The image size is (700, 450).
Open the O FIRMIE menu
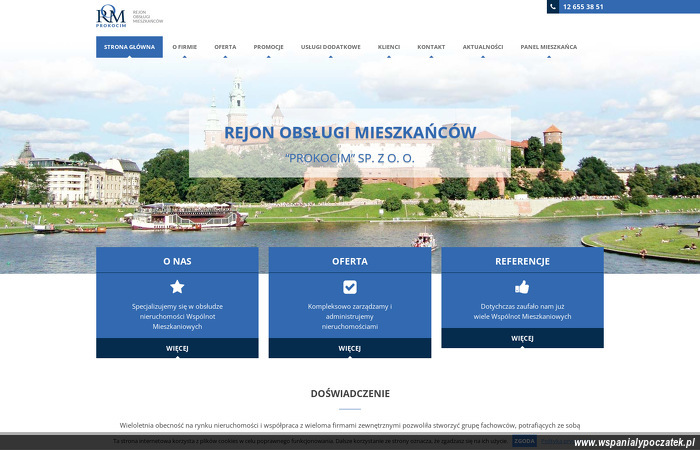[x=184, y=47]
